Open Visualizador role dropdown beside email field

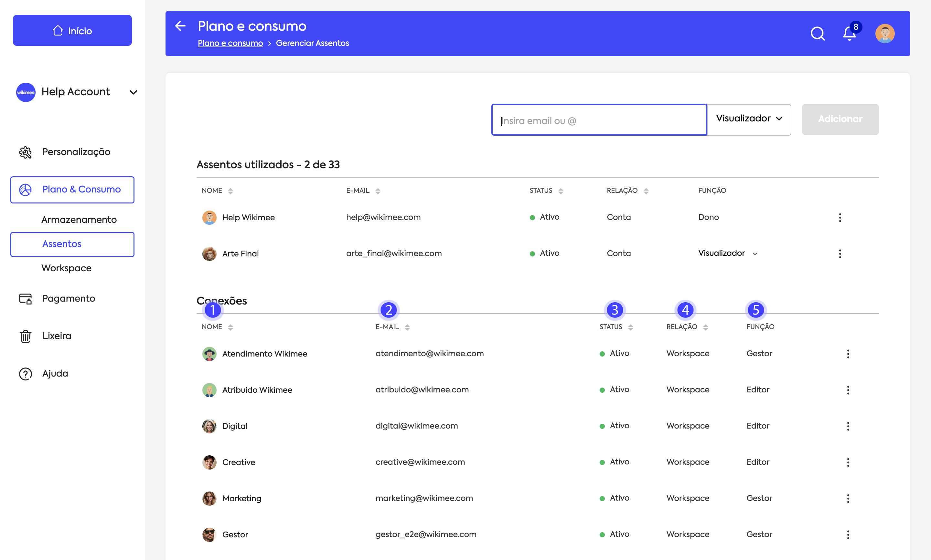748,119
